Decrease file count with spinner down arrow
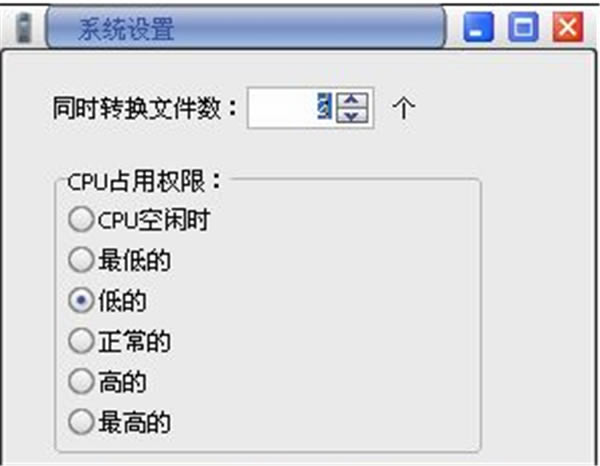The image size is (600, 466). tap(352, 115)
